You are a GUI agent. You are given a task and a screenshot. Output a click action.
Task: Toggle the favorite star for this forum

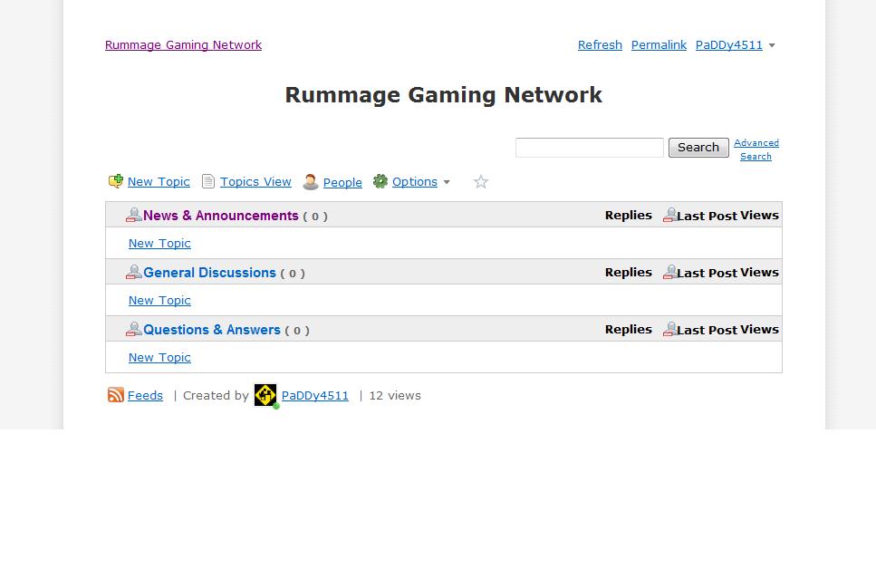(481, 182)
